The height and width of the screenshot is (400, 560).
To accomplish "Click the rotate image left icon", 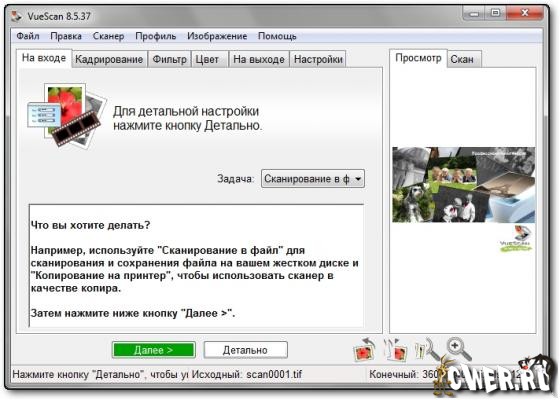I will click(x=364, y=350).
